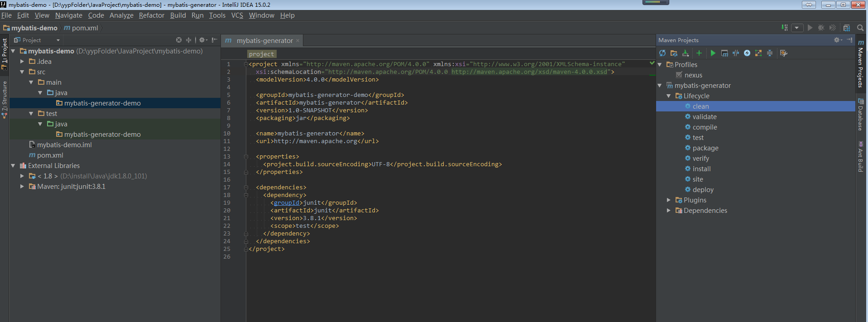Screen dimensions: 868x322
Task: Switch to mybatis-generator editor tab
Action: click(x=262, y=41)
